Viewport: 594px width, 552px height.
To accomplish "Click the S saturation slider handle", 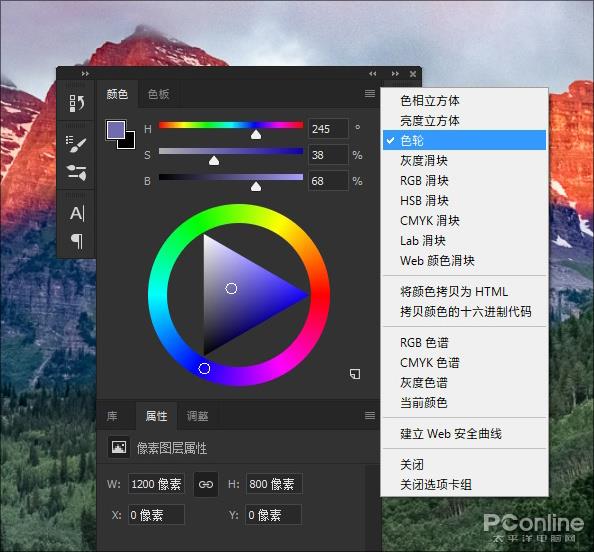I will coord(214,161).
